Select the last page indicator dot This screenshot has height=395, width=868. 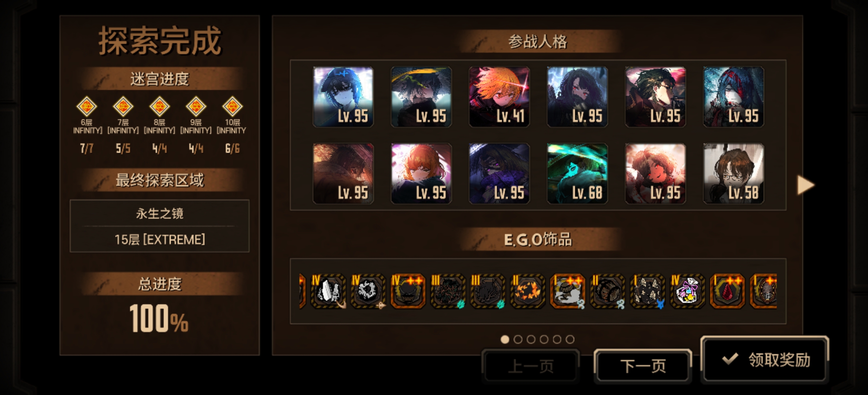[x=570, y=339]
